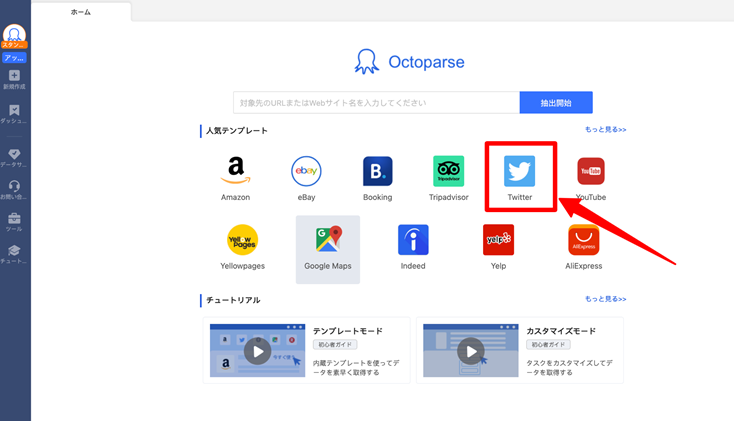Click the Octoparse account avatar
The image size is (734, 421).
pyautogui.click(x=14, y=34)
